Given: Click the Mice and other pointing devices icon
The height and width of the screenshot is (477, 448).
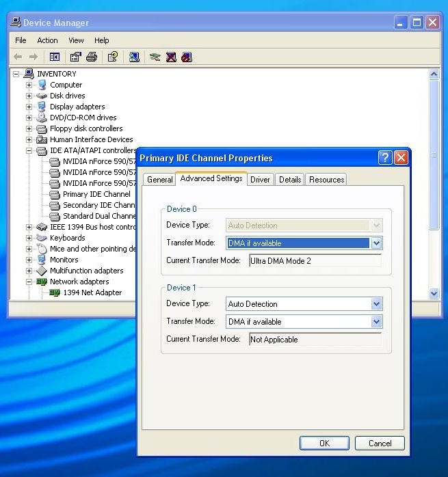Looking at the screenshot, I should tap(42, 249).
